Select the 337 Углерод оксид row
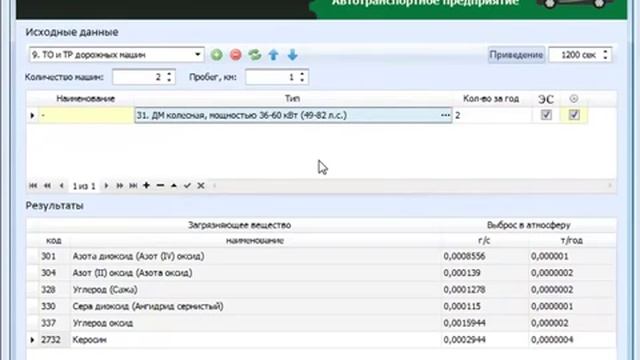The width and height of the screenshot is (640, 360). tap(322, 323)
